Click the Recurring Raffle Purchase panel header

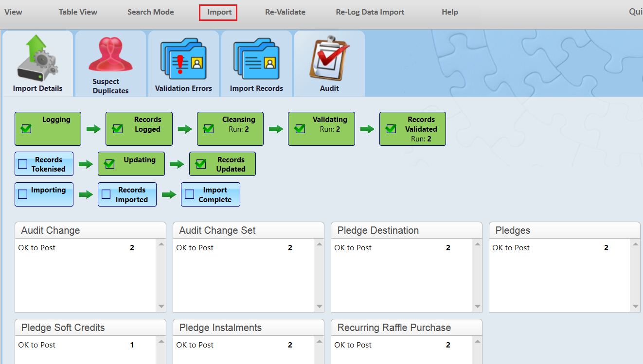(407, 328)
